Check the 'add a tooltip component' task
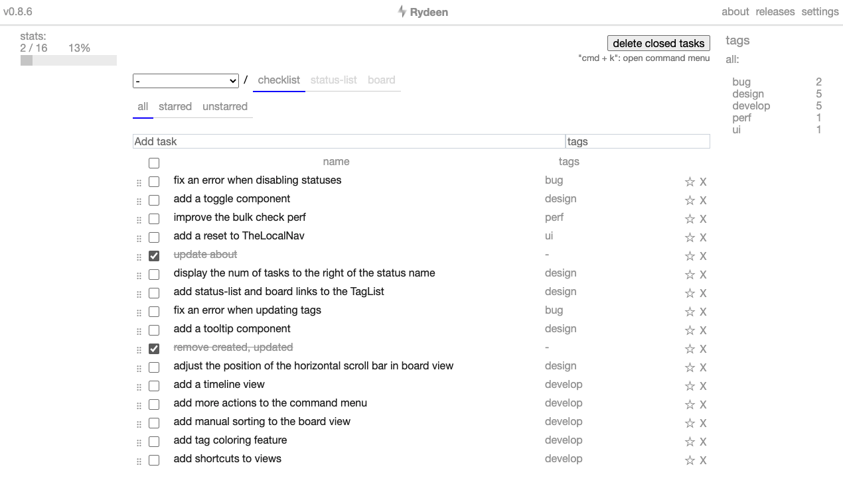 (x=154, y=330)
